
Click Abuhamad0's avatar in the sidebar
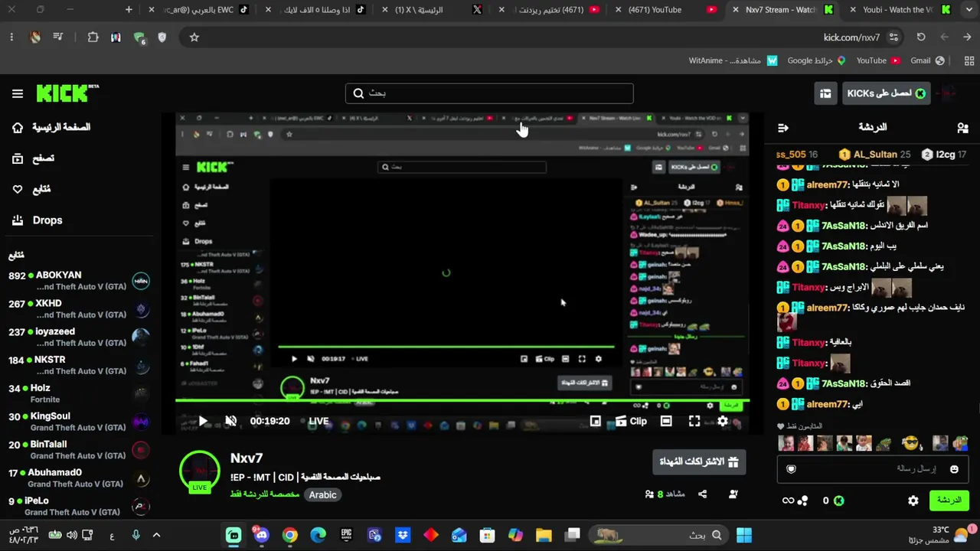[x=141, y=479]
